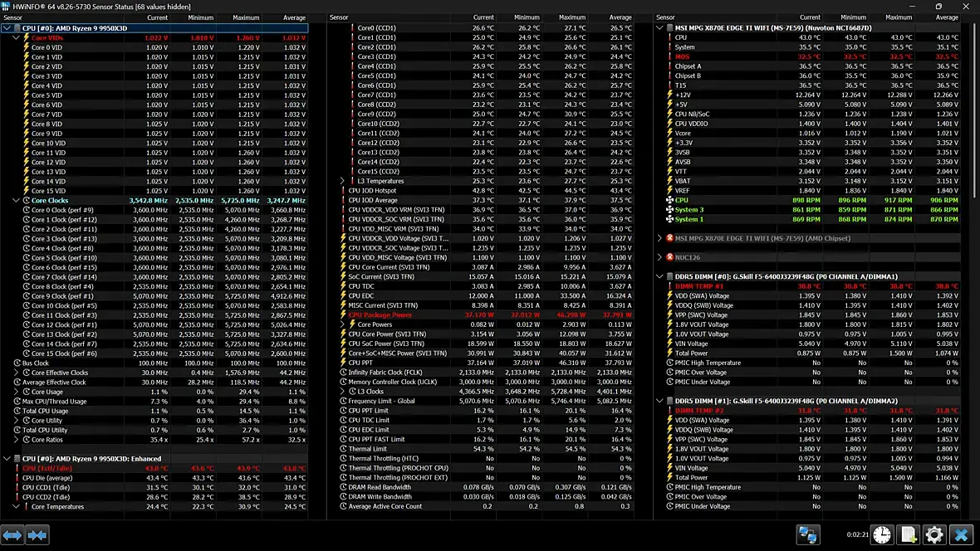Click the lightning icon beside CPU TDC

pos(343,286)
